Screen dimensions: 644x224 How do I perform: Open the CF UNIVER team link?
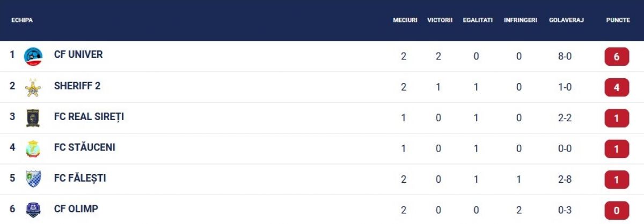point(78,55)
